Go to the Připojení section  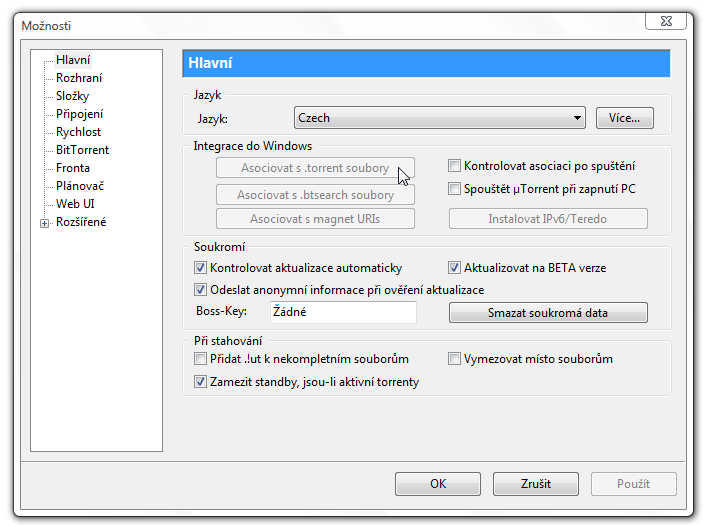coord(79,114)
